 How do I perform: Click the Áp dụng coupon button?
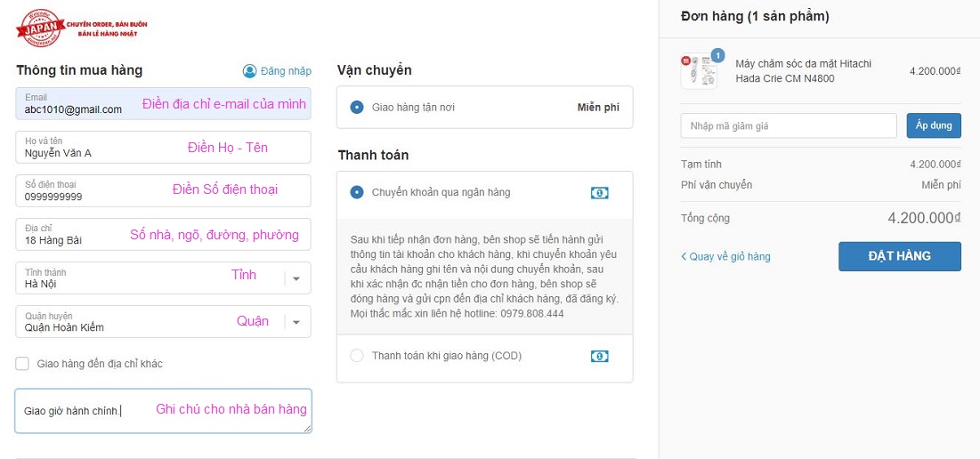(934, 125)
